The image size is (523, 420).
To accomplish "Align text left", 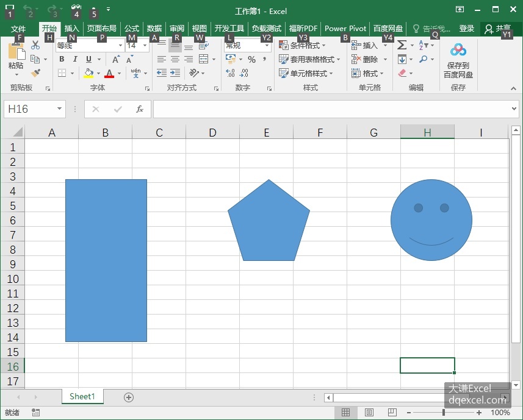I will [162, 59].
